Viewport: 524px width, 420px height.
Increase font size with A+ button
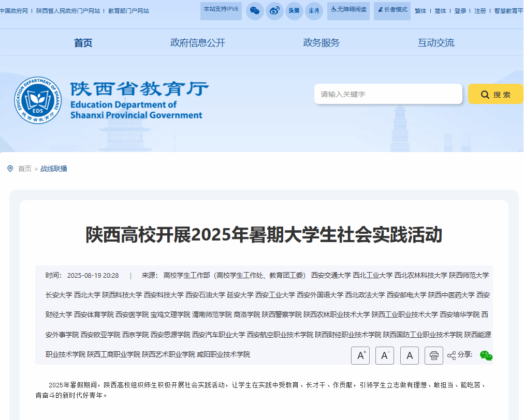360,355
